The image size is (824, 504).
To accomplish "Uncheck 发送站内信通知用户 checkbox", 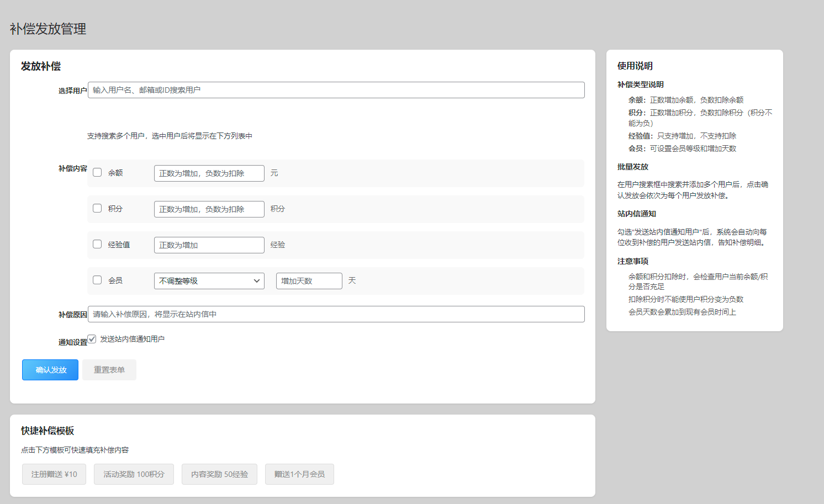I will coord(92,339).
